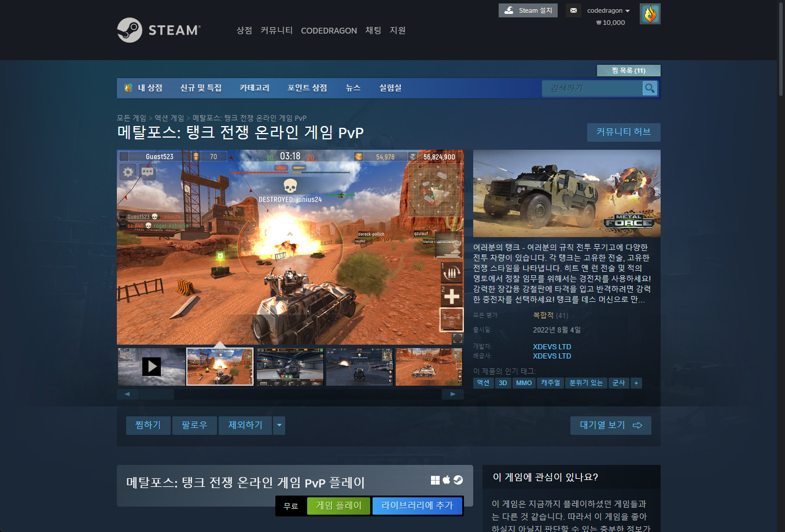The height and width of the screenshot is (532, 785).
Task: Open the 뉴스 tab
Action: 353,88
